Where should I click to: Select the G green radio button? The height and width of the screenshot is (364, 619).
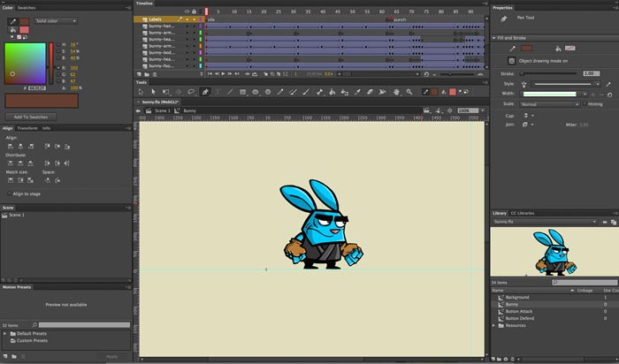pyautogui.click(x=58, y=74)
